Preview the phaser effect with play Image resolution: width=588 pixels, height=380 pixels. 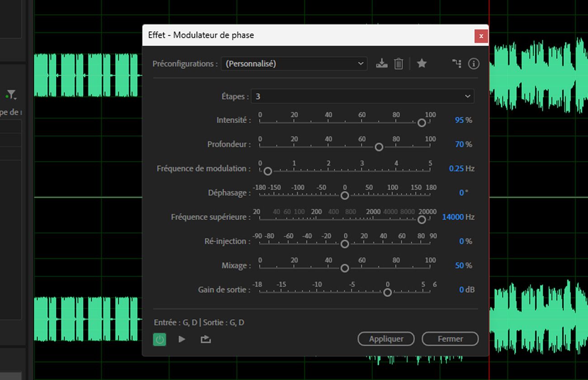182,339
